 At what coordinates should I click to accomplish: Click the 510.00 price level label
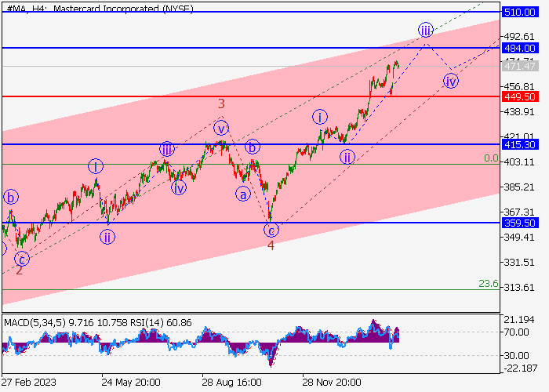pyautogui.click(x=520, y=13)
